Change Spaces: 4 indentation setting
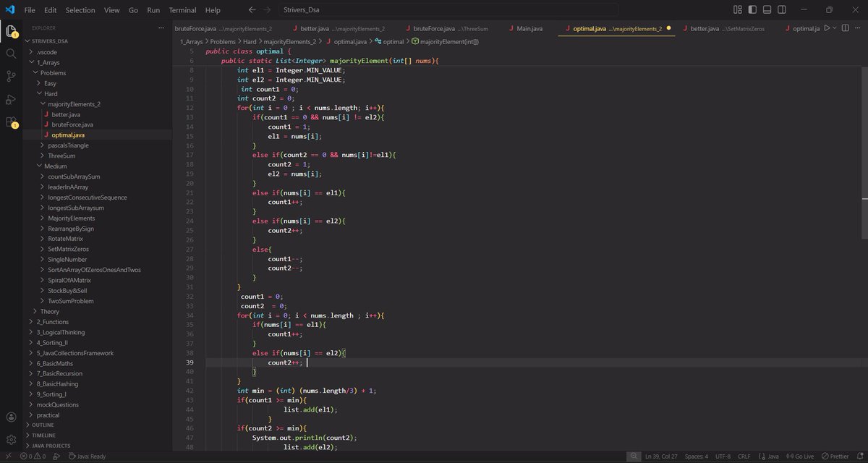Image resolution: width=868 pixels, height=463 pixels. 697,456
